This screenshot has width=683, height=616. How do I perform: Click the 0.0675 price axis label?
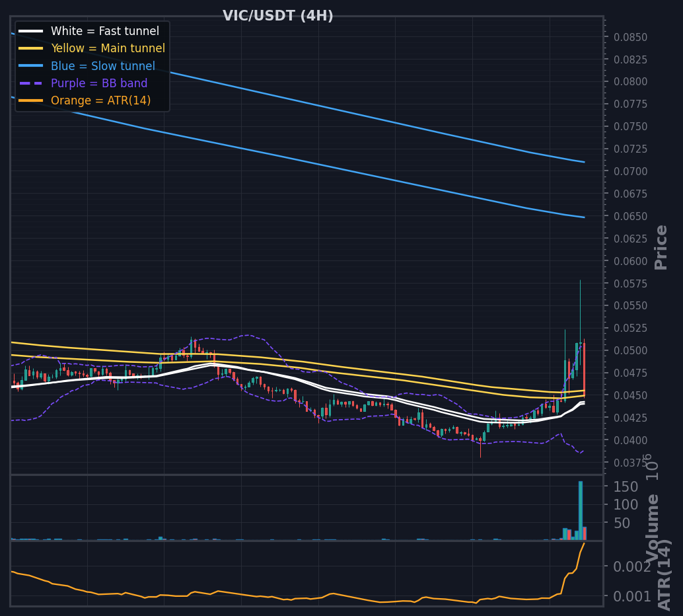(x=630, y=194)
